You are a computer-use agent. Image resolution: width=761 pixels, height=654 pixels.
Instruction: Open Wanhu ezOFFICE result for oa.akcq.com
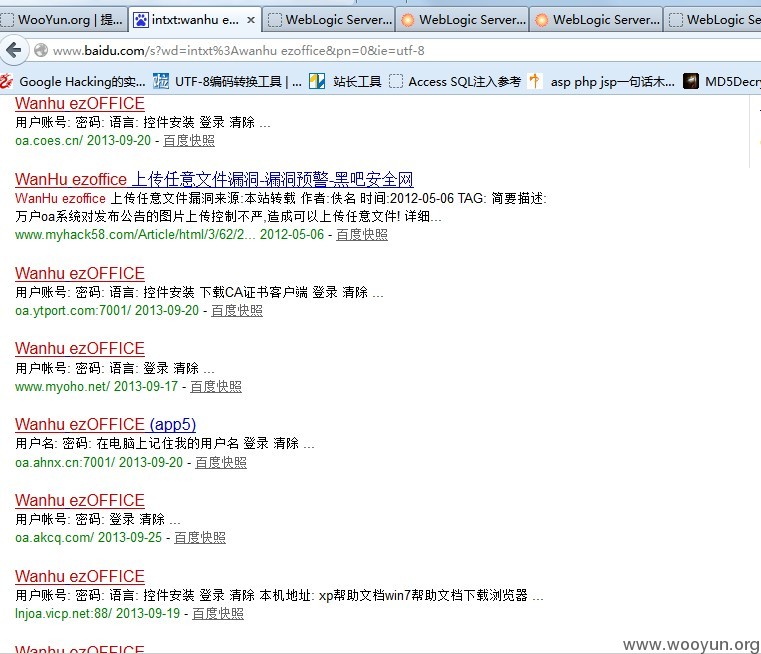(x=80, y=500)
